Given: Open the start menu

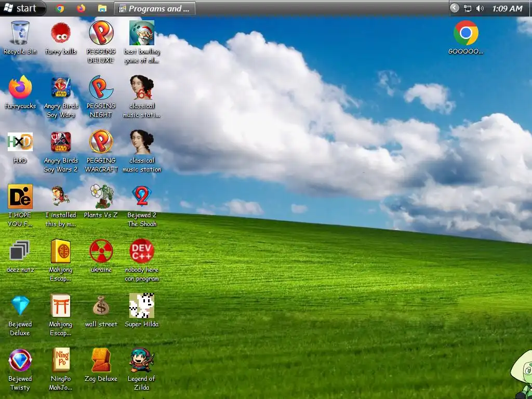Looking at the screenshot, I should click(22, 8).
